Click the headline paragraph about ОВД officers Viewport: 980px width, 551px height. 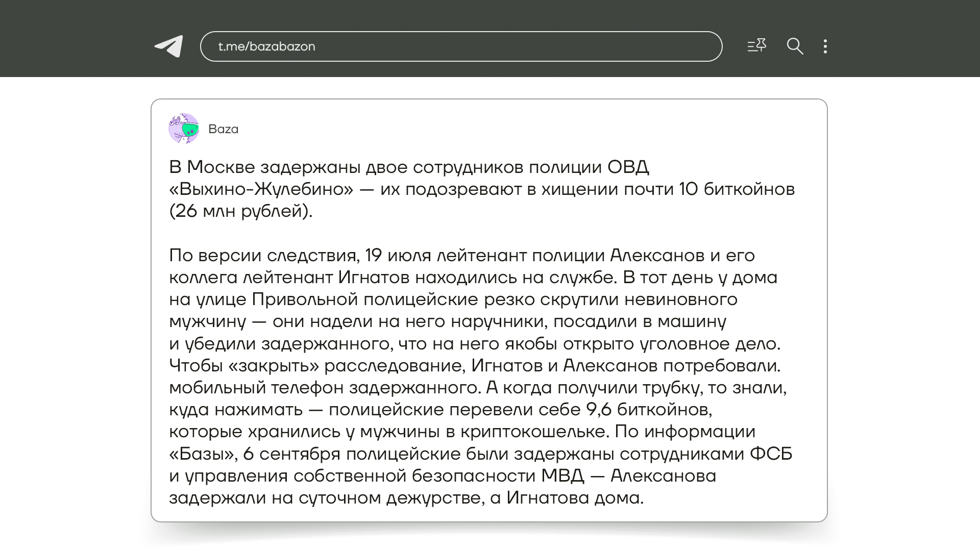[408, 167]
